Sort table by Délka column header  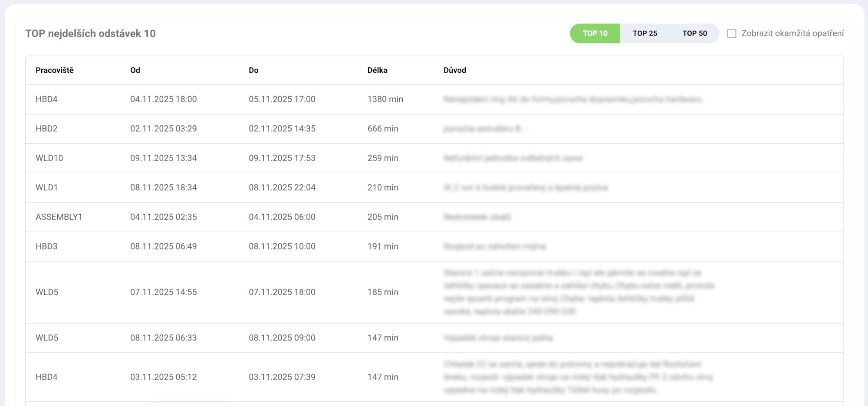tap(376, 70)
